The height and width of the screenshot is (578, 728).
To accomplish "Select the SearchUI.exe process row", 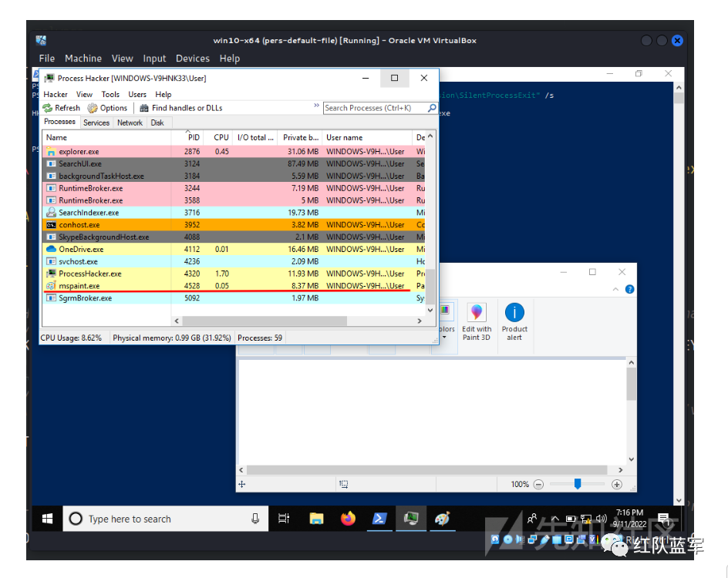I will pos(234,163).
